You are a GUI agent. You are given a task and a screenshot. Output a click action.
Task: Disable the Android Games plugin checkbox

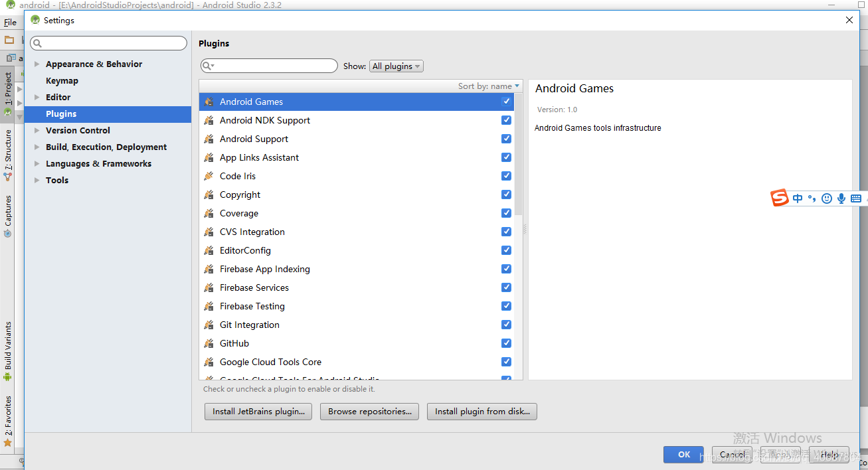(507, 102)
